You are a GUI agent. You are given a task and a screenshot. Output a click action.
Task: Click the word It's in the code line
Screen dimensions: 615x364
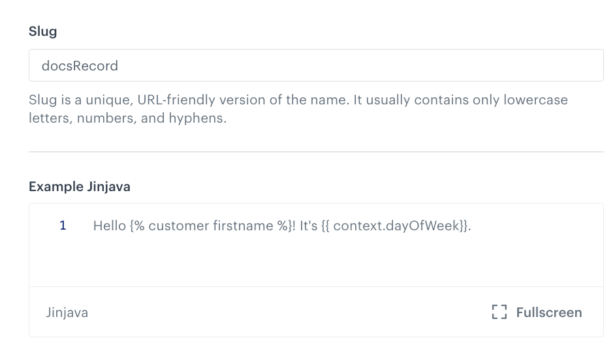308,226
